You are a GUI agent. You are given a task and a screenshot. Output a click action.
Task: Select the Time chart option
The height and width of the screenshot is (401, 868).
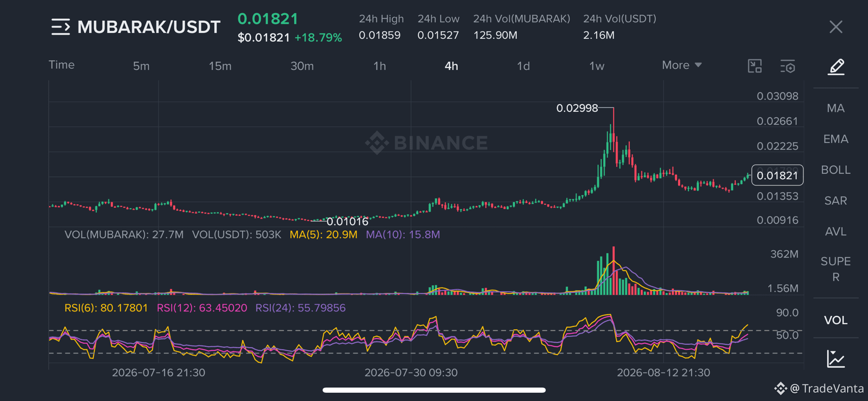coord(62,65)
